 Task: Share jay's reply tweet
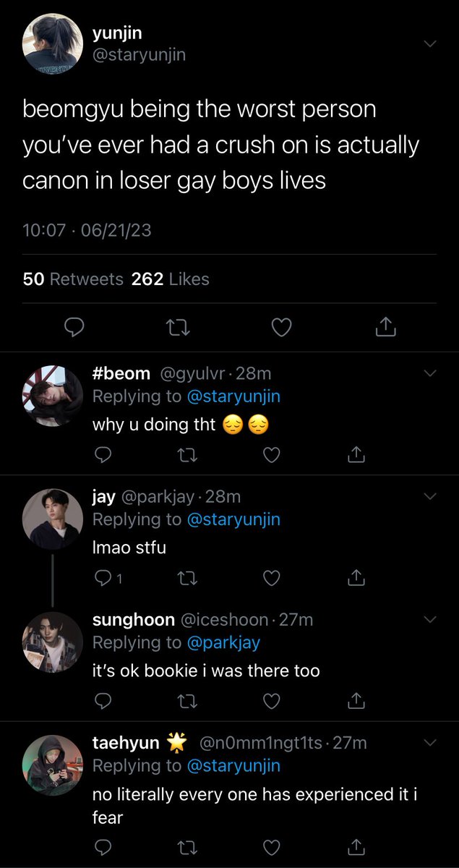355,577
